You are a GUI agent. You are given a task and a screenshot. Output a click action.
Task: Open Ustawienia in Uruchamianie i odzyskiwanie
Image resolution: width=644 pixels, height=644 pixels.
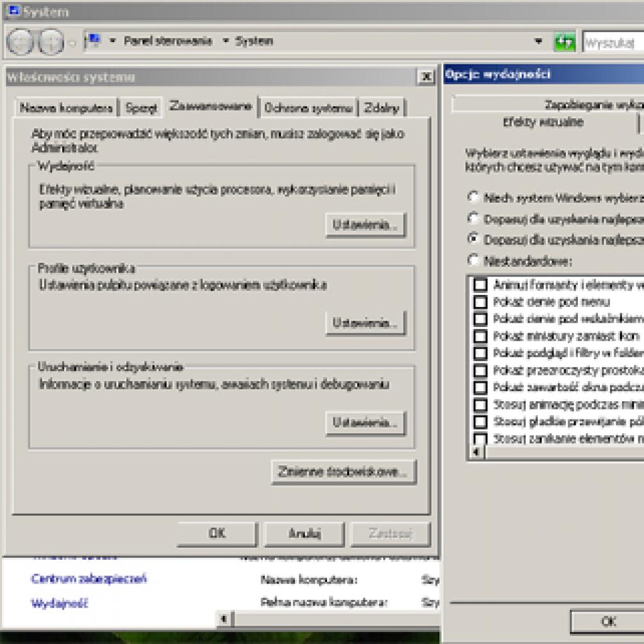click(365, 423)
